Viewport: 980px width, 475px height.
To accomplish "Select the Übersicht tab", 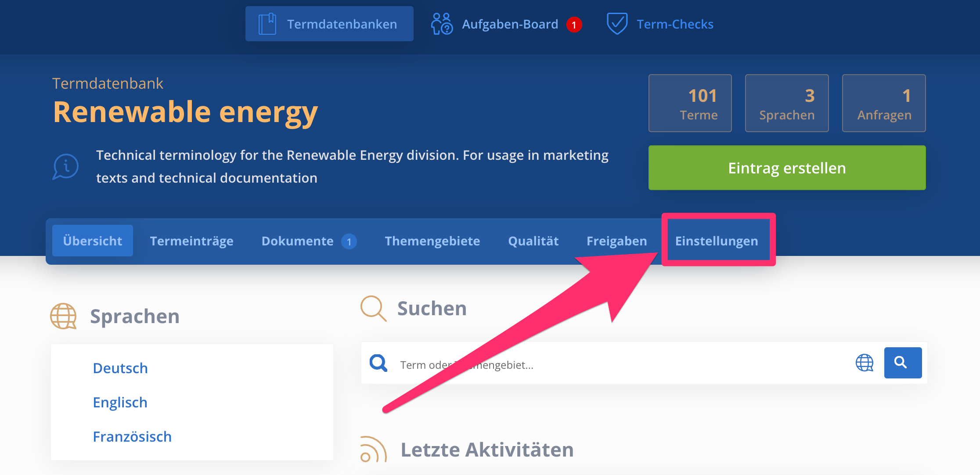I will [x=93, y=241].
